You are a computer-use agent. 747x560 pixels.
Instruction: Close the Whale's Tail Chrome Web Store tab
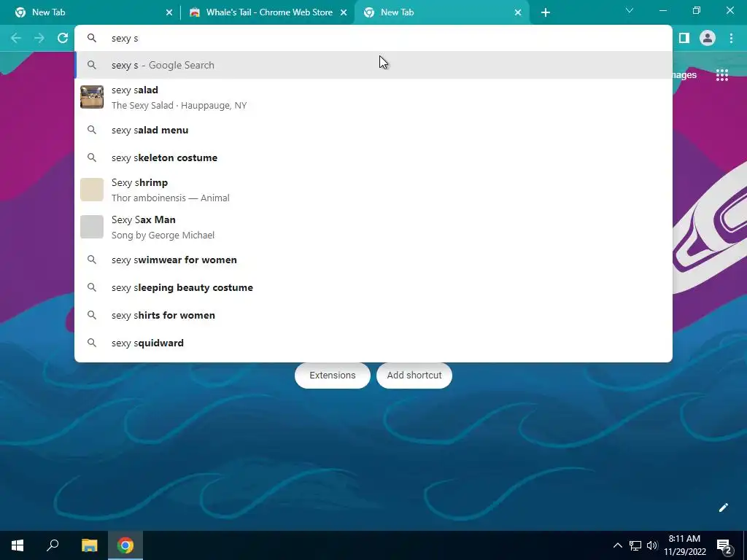pyautogui.click(x=344, y=12)
